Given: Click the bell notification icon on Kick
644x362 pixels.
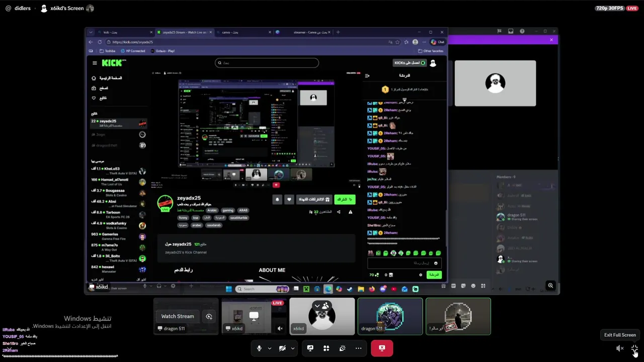Looking at the screenshot, I should click(277, 200).
